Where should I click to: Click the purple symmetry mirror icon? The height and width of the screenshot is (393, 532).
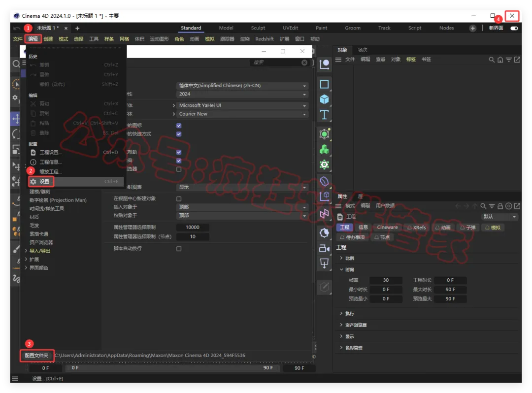pyautogui.click(x=324, y=214)
